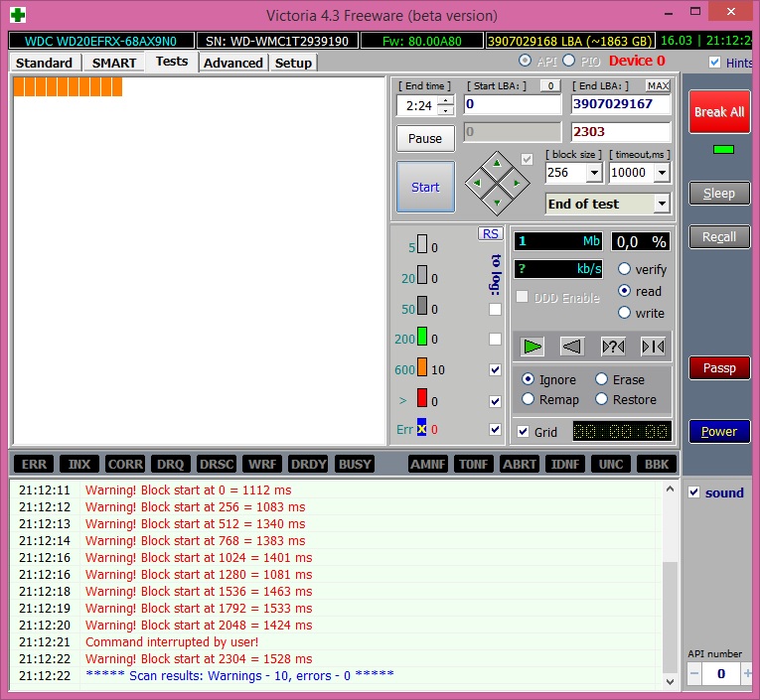Toggle logging for 600 ms blocks
This screenshot has height=700, width=760.
(495, 370)
